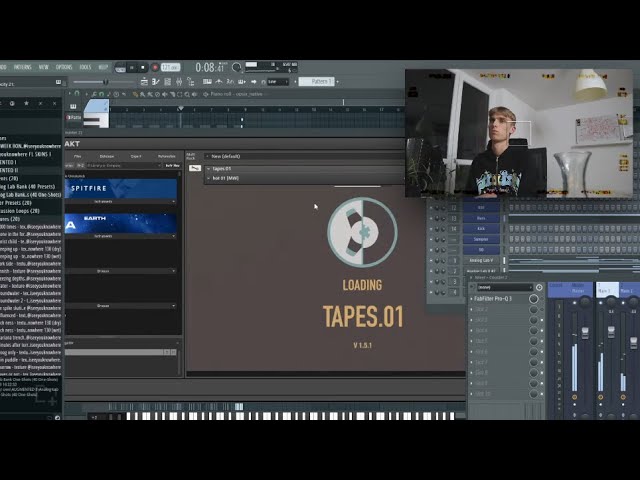Click circular icon right of (none) dropdown

pyautogui.click(x=539, y=287)
